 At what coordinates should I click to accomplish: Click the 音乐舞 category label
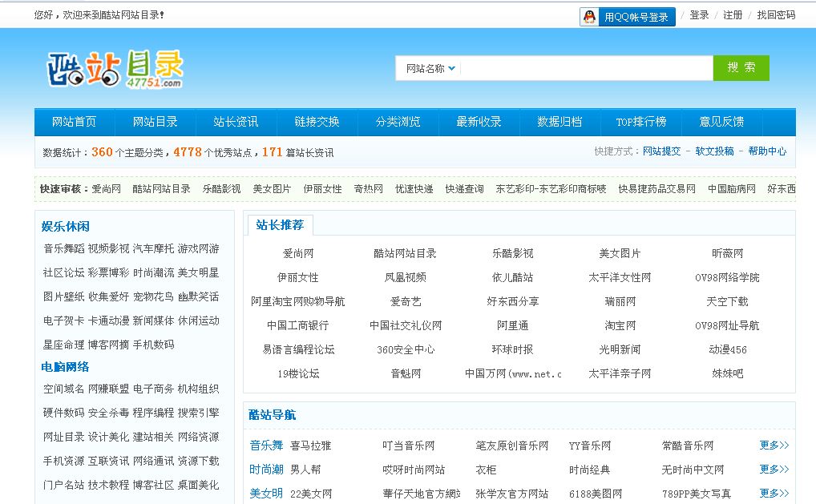coord(266,446)
